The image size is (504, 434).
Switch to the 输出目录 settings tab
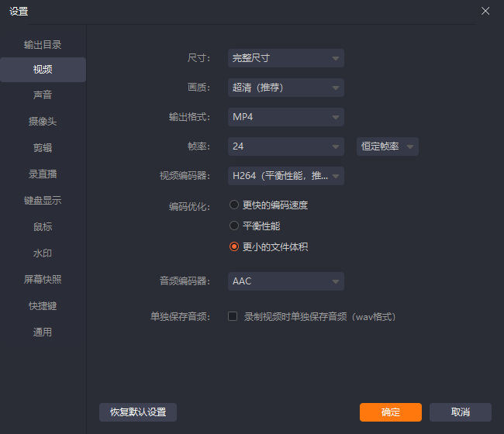coord(43,45)
